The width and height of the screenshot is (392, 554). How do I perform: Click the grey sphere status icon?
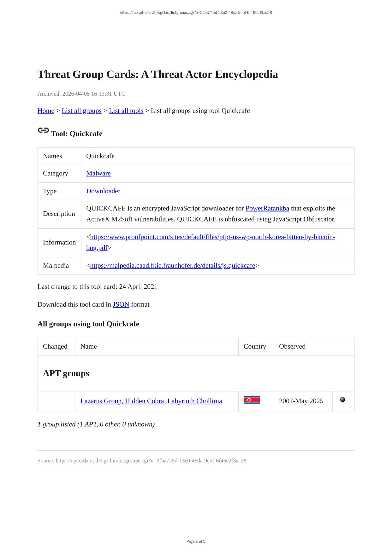343,400
